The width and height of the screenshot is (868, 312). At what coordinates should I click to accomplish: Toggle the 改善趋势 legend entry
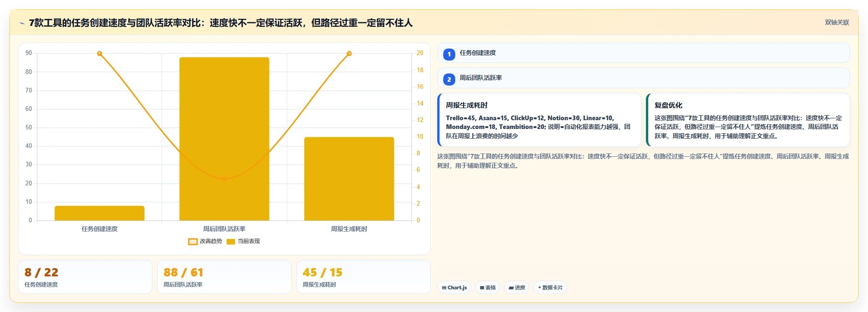205,241
